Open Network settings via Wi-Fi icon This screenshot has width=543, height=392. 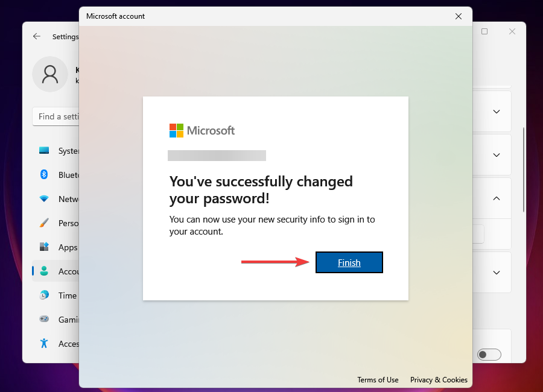(44, 199)
